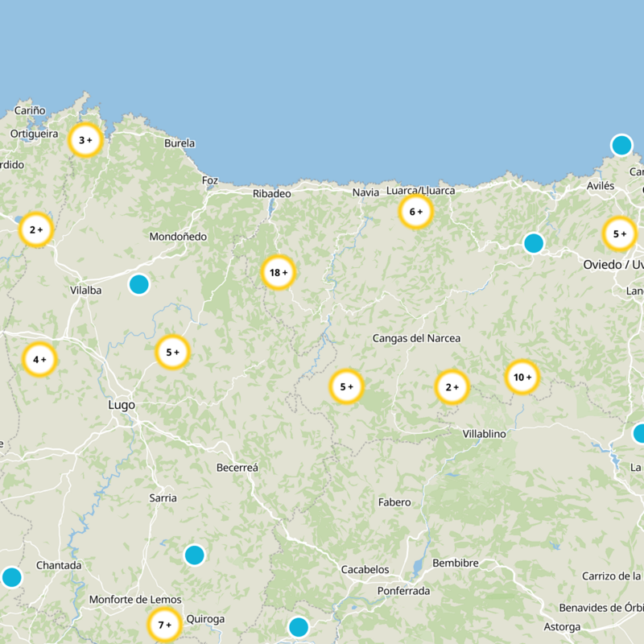Click the 5 + cluster southwest of Cangas del Narcea
The width and height of the screenshot is (644, 644).
point(347,386)
